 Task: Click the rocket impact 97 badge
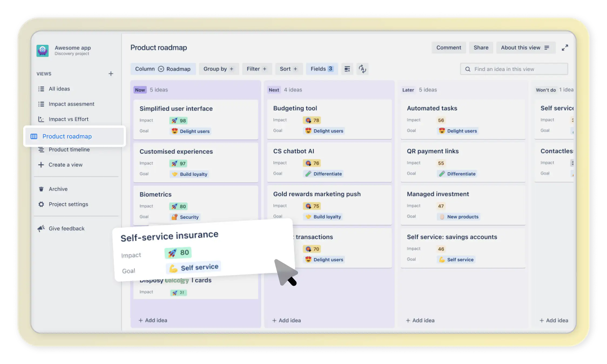(x=178, y=163)
